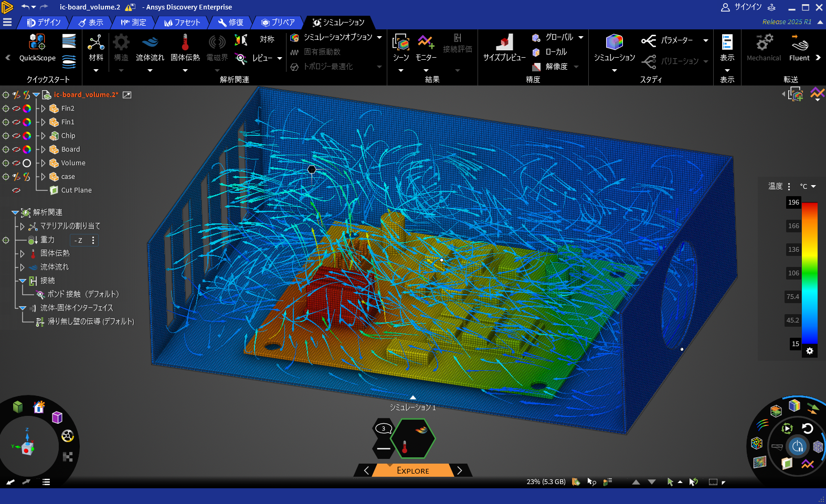Click the comment bubble hexagon icon
The height and width of the screenshot is (504, 826).
[384, 428]
